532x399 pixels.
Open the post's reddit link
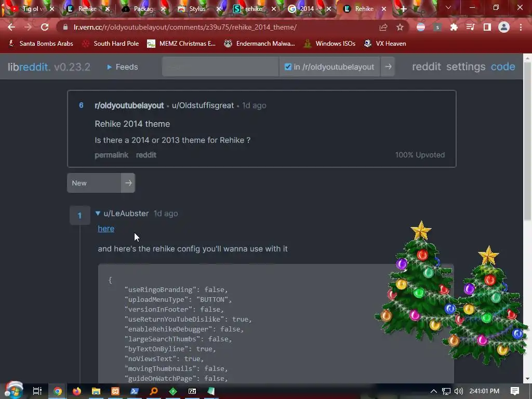(x=146, y=155)
